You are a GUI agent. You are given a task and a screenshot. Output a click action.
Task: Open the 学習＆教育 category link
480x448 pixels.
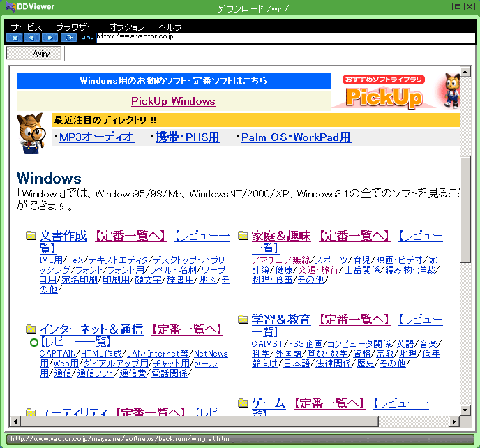click(x=281, y=320)
